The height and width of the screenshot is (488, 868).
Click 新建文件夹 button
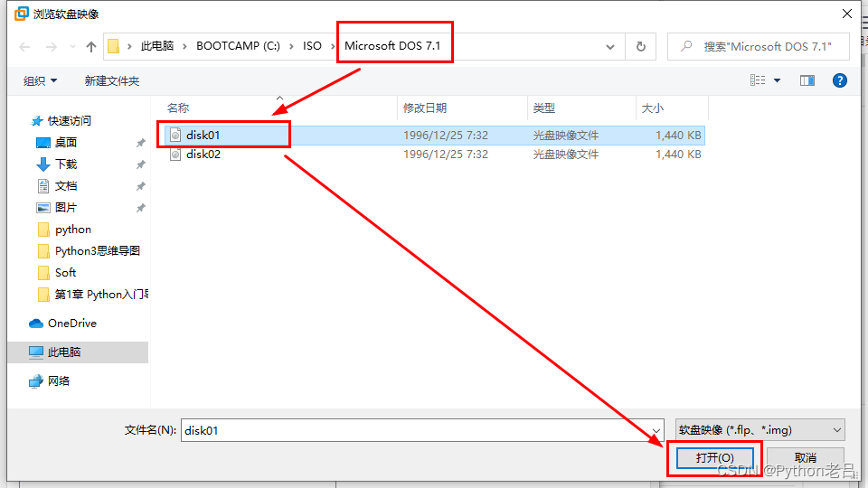[112, 80]
